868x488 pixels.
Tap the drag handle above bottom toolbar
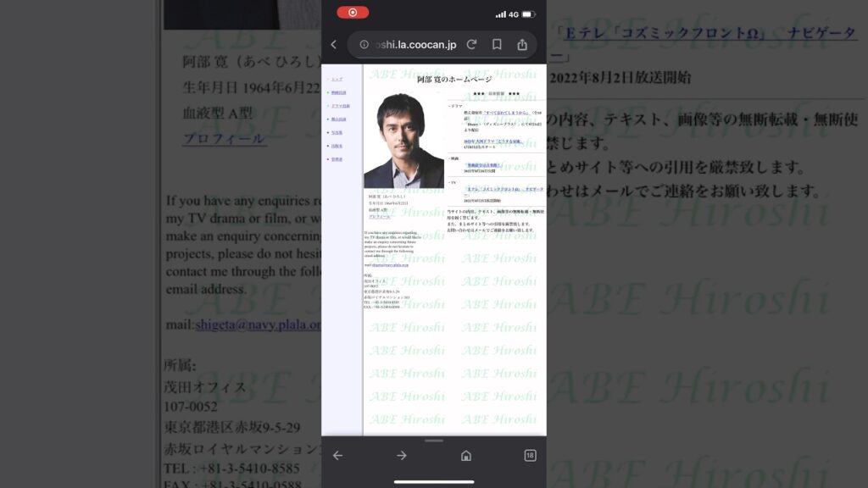(x=434, y=441)
